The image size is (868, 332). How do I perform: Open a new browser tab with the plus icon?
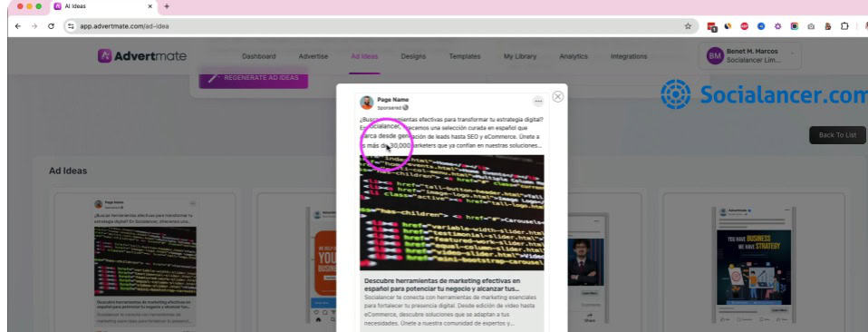(x=167, y=6)
